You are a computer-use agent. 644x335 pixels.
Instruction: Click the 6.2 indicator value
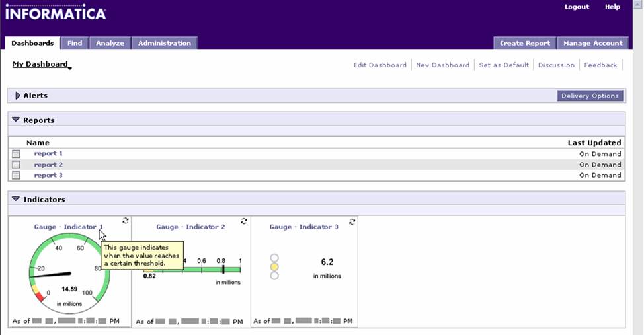(327, 262)
